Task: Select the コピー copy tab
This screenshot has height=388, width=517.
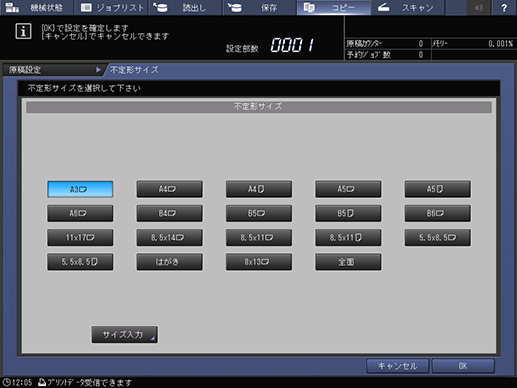Action: click(334, 7)
